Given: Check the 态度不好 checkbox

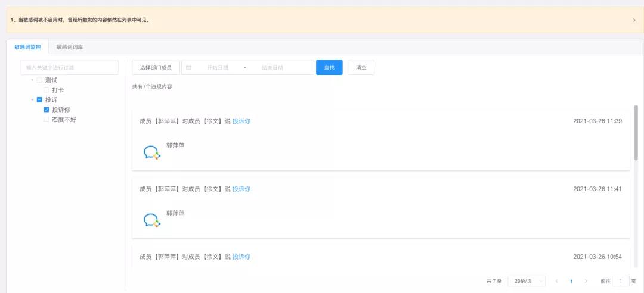Looking at the screenshot, I should 47,120.
